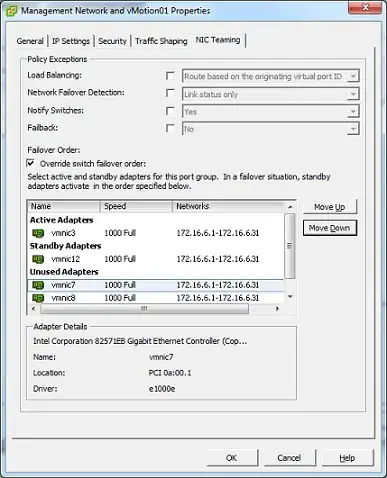Uncheck Override switch failover order

point(31,163)
